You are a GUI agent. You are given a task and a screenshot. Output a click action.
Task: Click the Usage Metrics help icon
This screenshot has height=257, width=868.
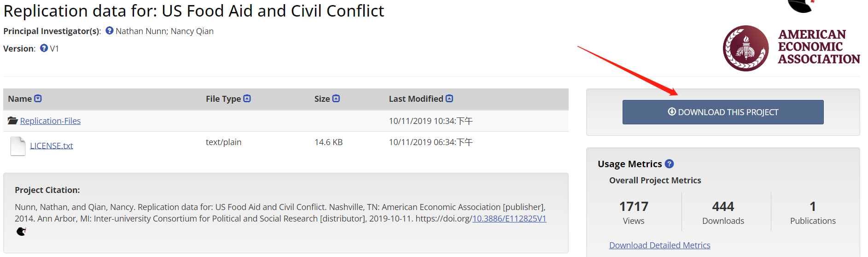(x=670, y=164)
